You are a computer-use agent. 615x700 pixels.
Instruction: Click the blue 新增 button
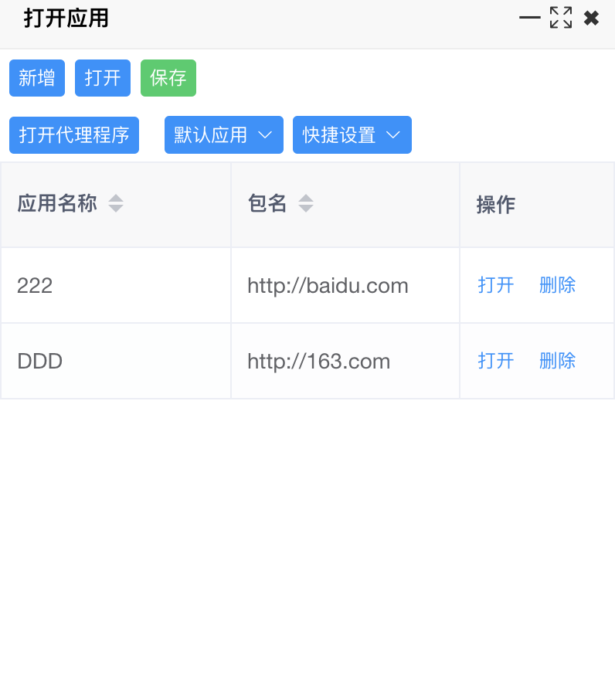(37, 78)
